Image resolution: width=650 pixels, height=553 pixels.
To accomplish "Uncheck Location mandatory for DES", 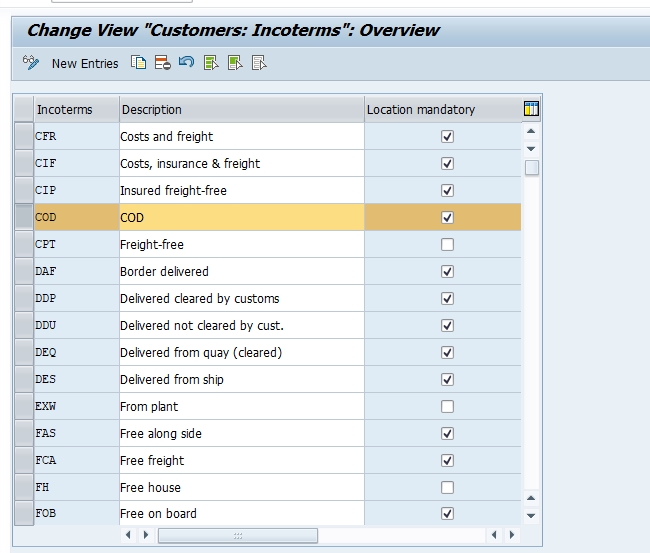I will tap(447, 379).
